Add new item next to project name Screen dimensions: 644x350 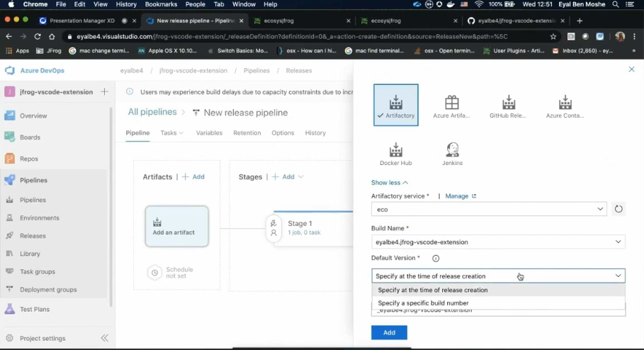tap(104, 91)
